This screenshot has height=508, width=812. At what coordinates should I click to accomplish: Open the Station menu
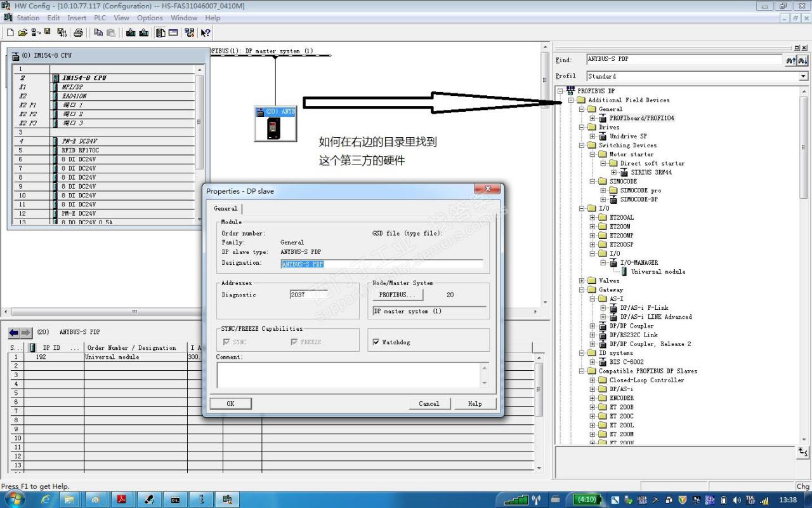(28, 18)
